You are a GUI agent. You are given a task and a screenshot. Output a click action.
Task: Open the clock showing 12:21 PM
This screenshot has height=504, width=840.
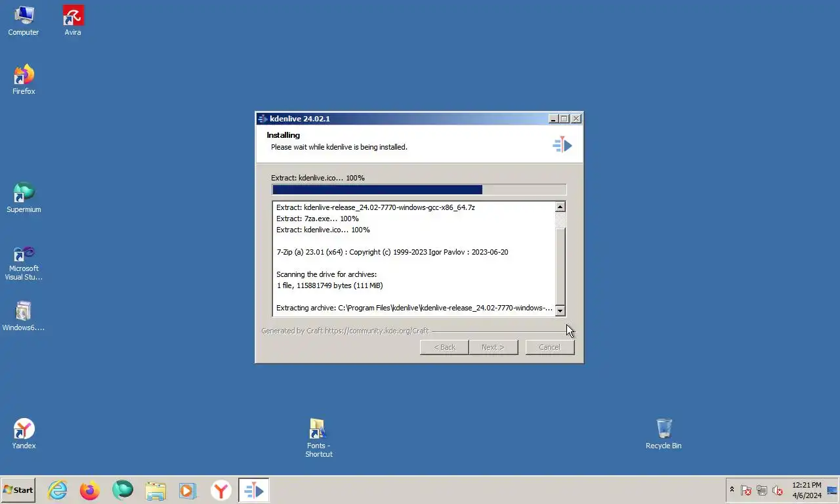point(807,490)
